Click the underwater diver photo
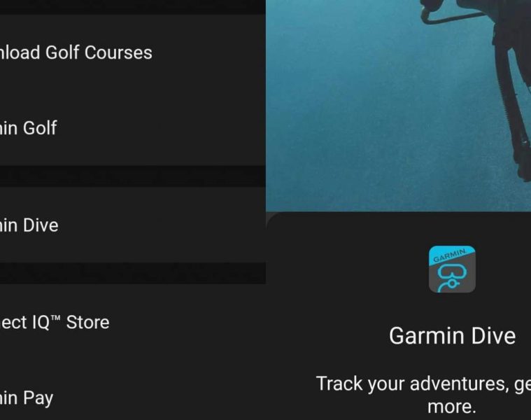The height and width of the screenshot is (420, 531). click(398, 106)
